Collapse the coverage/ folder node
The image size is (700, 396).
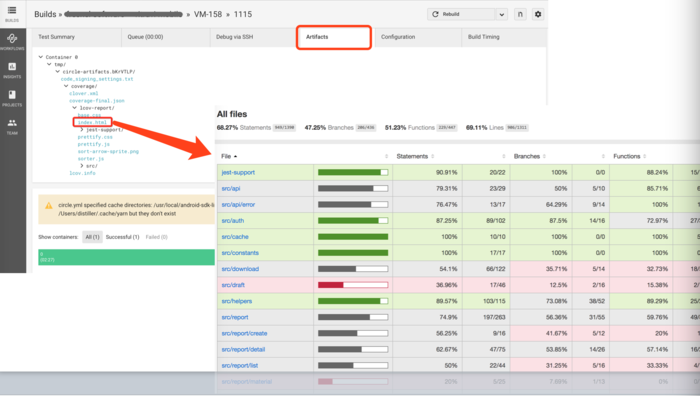(x=66, y=86)
